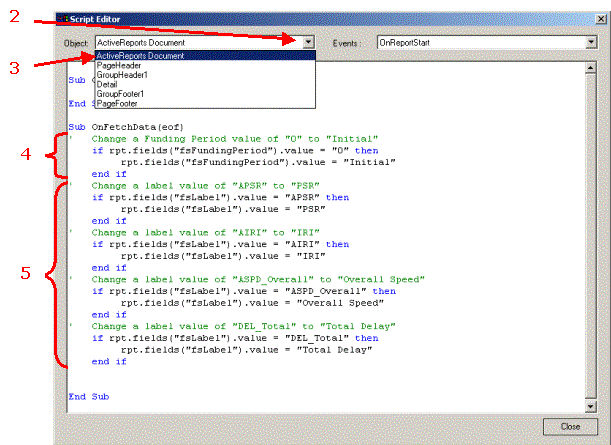Click the comment changing "APSR" to "PSR"
The height and width of the screenshot is (445, 611).
tap(205, 185)
